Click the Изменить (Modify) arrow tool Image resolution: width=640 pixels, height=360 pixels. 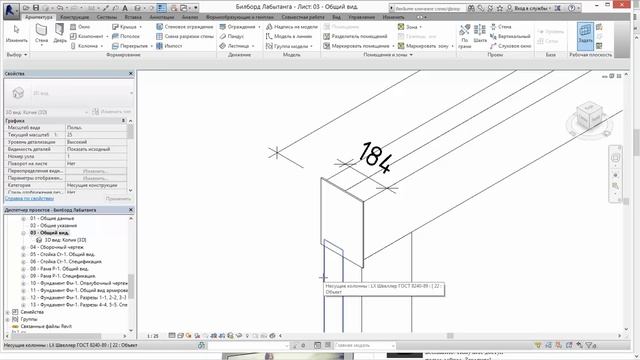coord(16,33)
